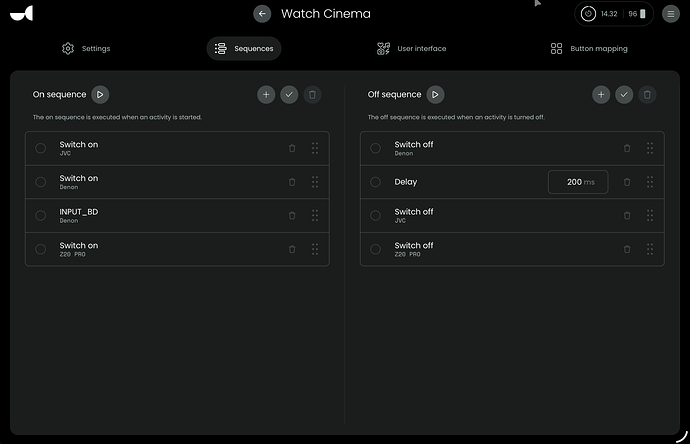This screenshot has width=690, height=444.
Task: Grab drag handle of Switch on Z20 PRO
Action: (x=315, y=249)
